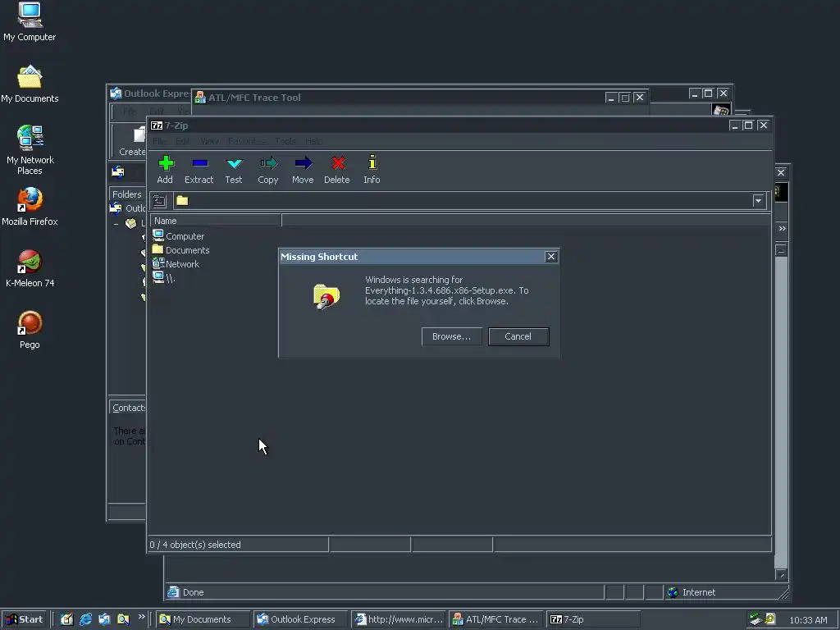The width and height of the screenshot is (840, 630).
Task: Click Cancel in the Missing Shortcut dialog
Action: [x=518, y=336]
